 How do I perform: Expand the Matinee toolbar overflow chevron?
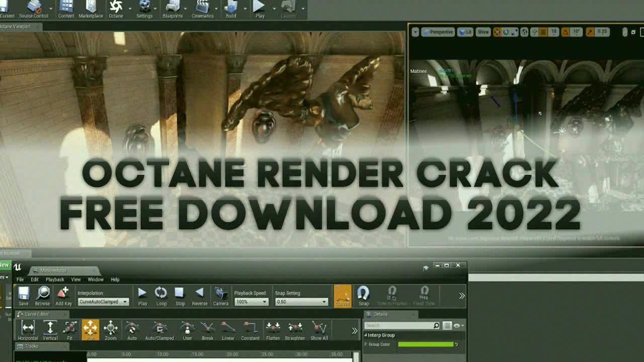pyautogui.click(x=462, y=296)
